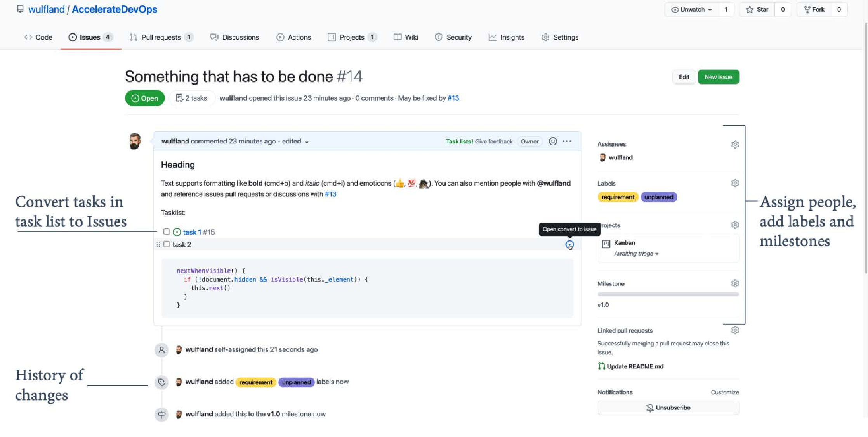Screen dimensions: 868x437
Task: View the Insights tab
Action: (507, 38)
